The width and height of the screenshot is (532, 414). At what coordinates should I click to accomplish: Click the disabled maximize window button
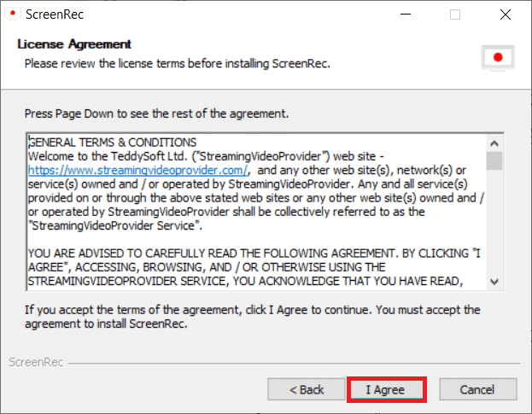(x=455, y=15)
